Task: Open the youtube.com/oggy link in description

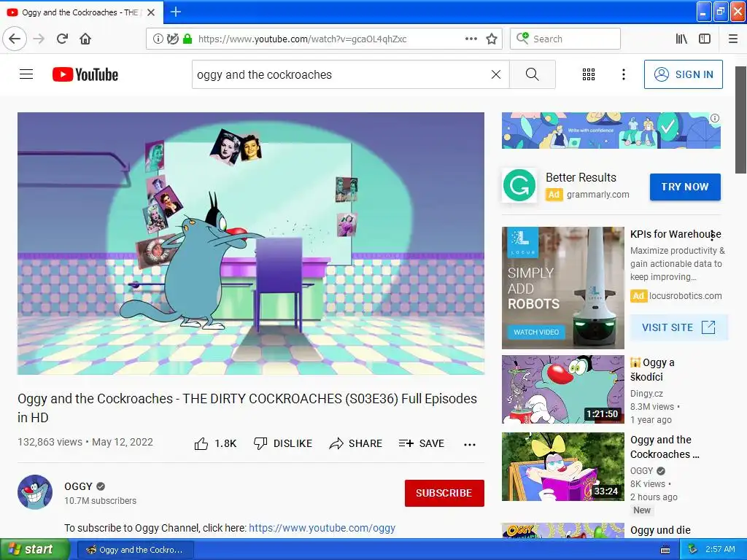Action: click(322, 528)
